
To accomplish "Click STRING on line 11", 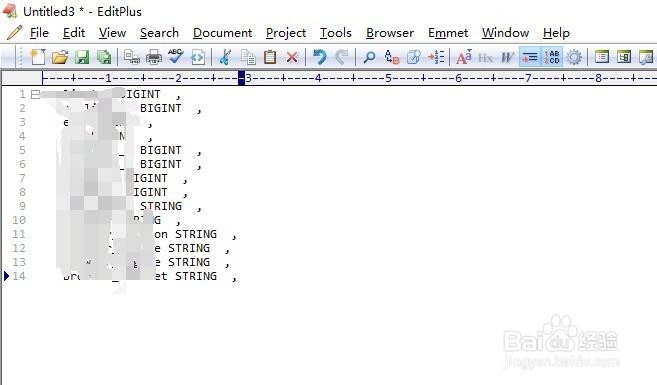I will (196, 234).
